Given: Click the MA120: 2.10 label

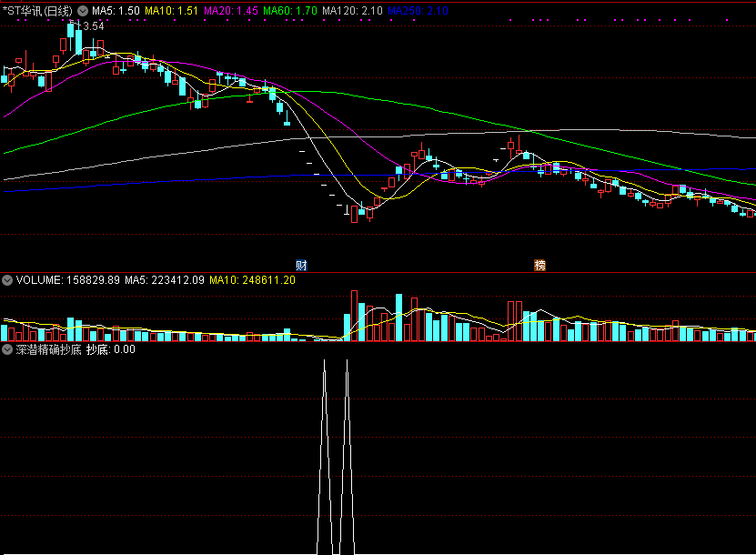Looking at the screenshot, I should (x=352, y=11).
